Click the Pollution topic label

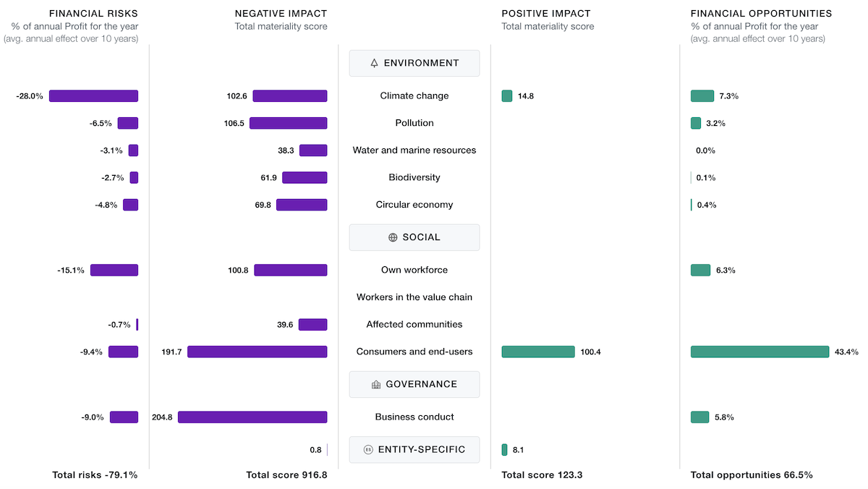tap(414, 123)
